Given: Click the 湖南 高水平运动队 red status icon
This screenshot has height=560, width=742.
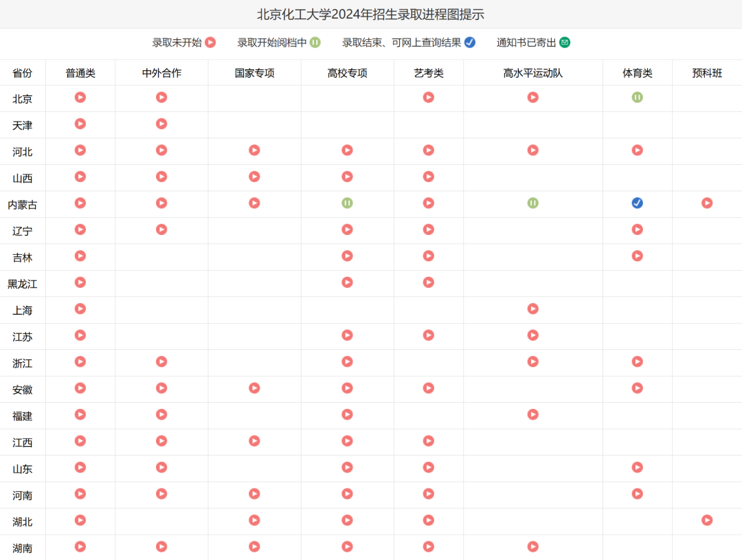Looking at the screenshot, I should point(533,547).
